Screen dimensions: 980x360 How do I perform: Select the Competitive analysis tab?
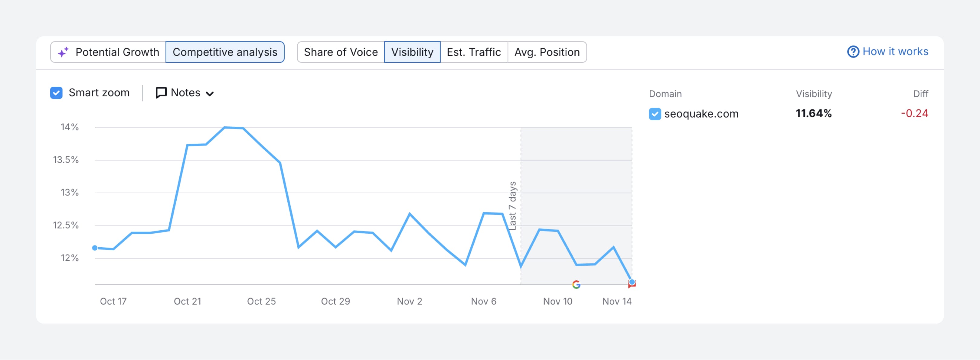225,52
